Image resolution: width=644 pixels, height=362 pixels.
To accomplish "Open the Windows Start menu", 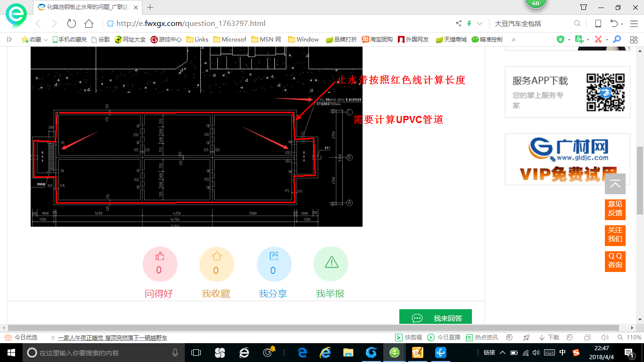I will point(11,352).
